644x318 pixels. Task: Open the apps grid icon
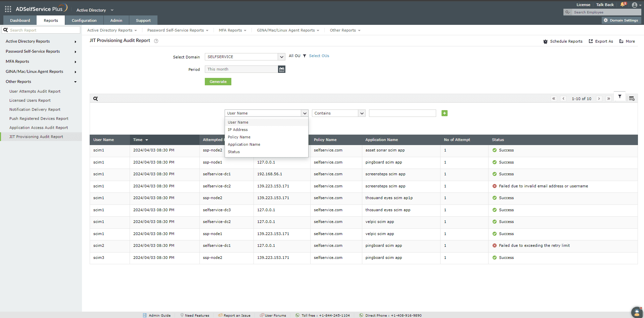click(8, 9)
